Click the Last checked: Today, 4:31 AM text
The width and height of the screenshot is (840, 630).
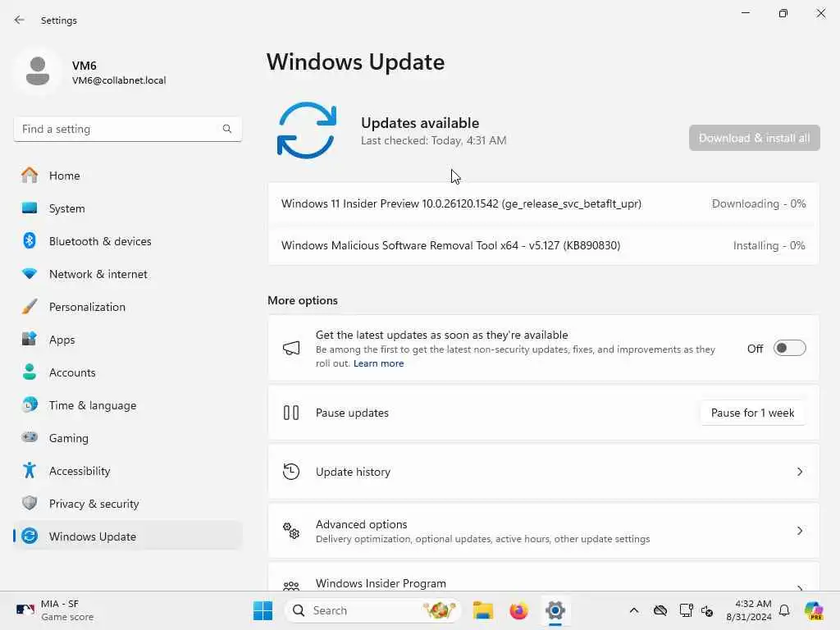(x=433, y=140)
